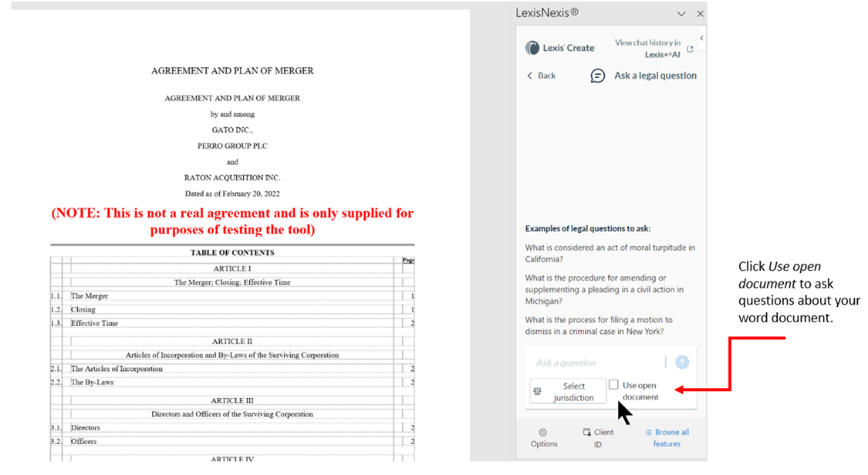Image resolution: width=868 pixels, height=475 pixels.
Task: Click the Officers entry 3.2
Action: 83,441
